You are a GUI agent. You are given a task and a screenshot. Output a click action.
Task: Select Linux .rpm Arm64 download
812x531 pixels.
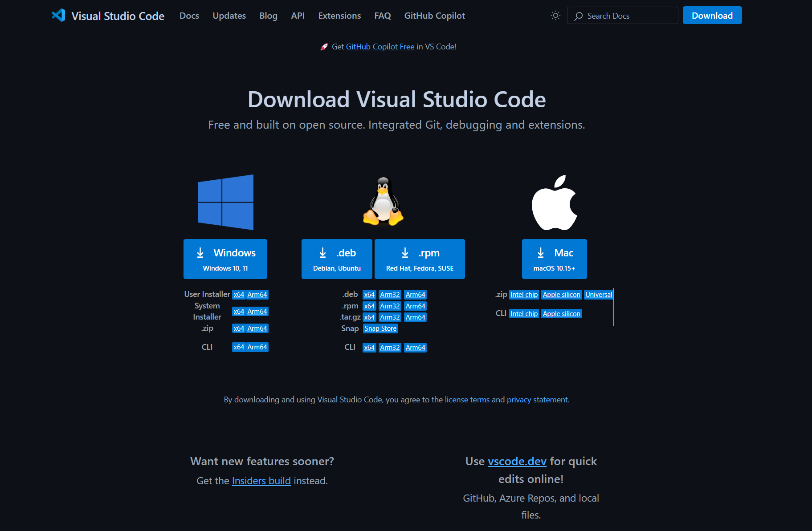click(416, 306)
